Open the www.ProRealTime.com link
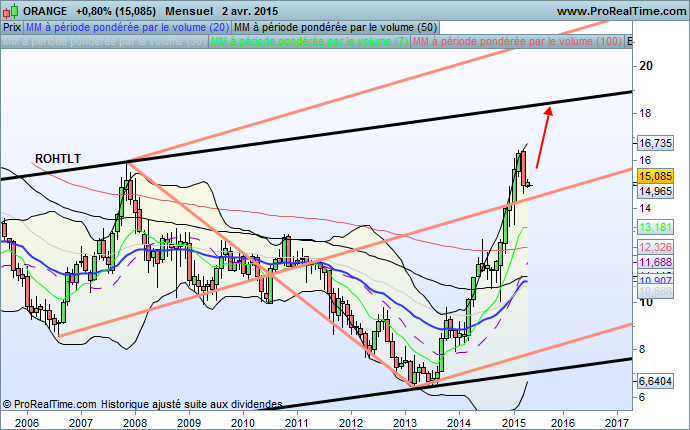The width and height of the screenshot is (690, 430). (x=621, y=11)
